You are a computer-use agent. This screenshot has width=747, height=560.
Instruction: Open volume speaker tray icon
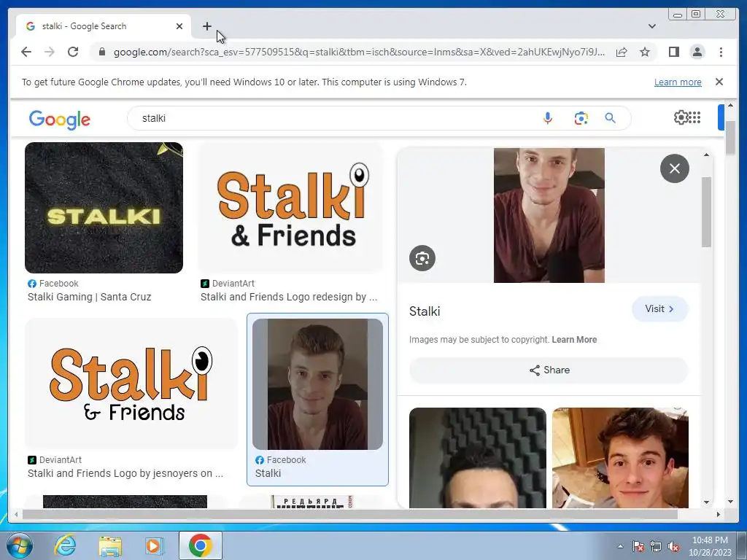673,546
